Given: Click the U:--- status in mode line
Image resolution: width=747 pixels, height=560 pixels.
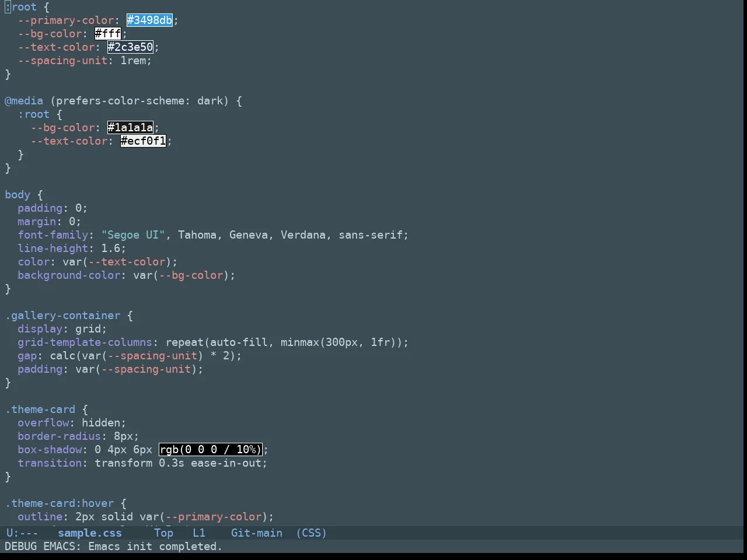Looking at the screenshot, I should pos(22,533).
